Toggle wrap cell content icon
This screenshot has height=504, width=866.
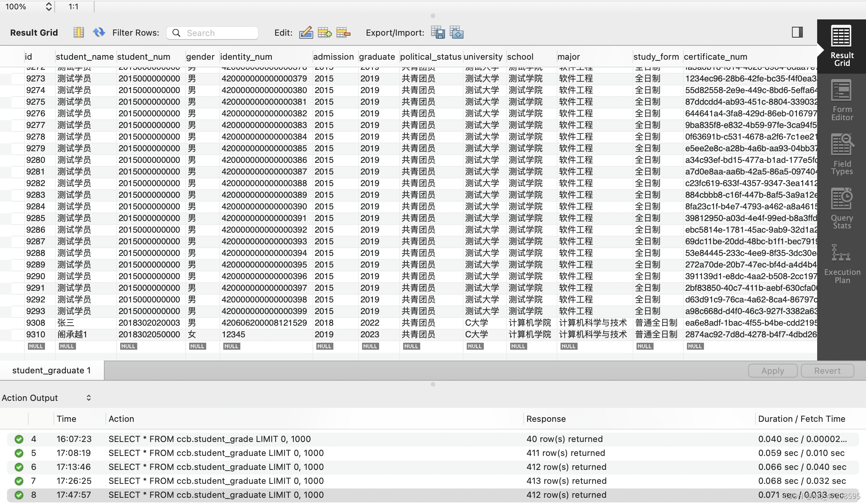[x=79, y=33]
